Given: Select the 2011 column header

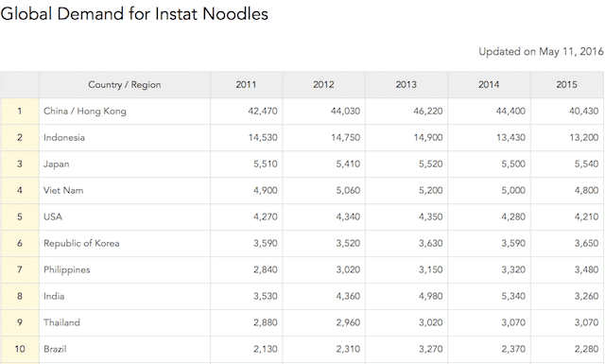Looking at the screenshot, I should coord(246,84).
